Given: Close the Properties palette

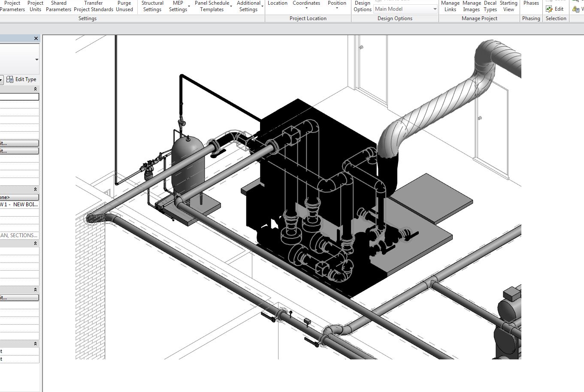Looking at the screenshot, I should (x=36, y=39).
